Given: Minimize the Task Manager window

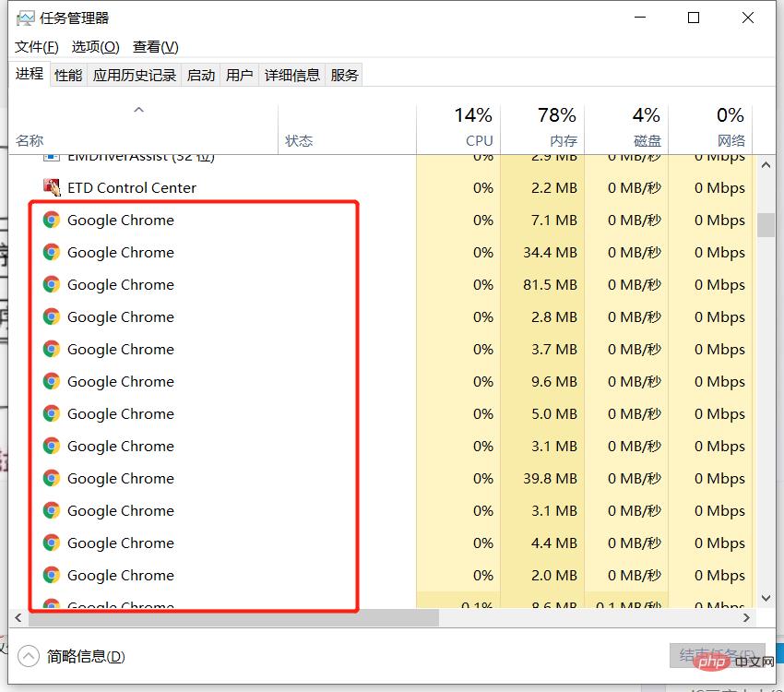Looking at the screenshot, I should (640, 18).
